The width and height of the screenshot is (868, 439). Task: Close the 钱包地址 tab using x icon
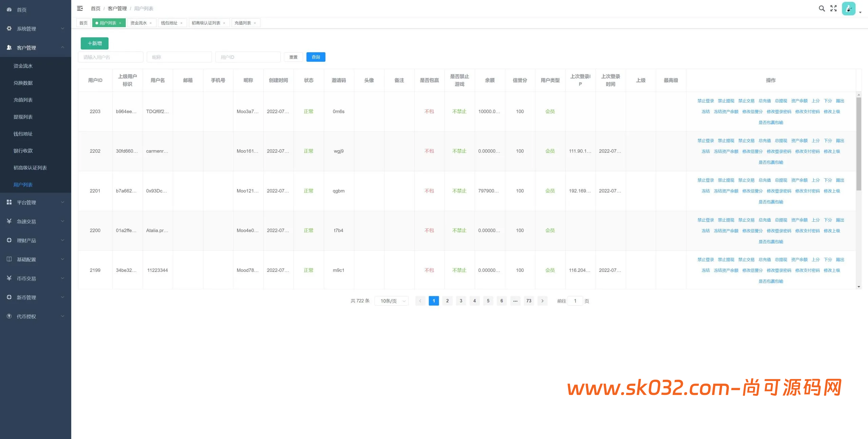pos(181,23)
